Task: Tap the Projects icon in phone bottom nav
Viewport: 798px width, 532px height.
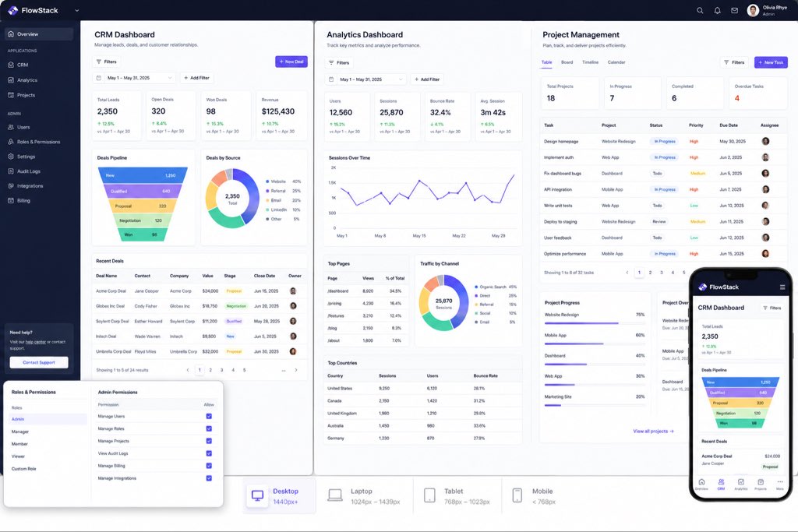Action: 761,484
